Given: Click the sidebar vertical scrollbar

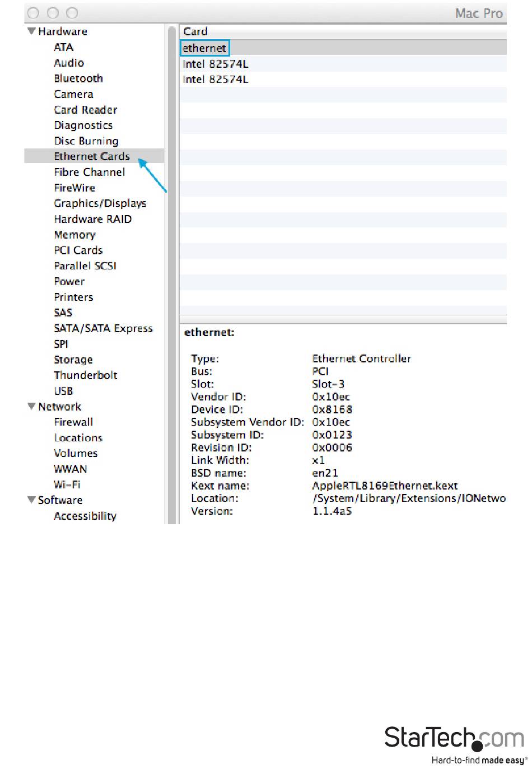Looking at the screenshot, I should point(172,274).
